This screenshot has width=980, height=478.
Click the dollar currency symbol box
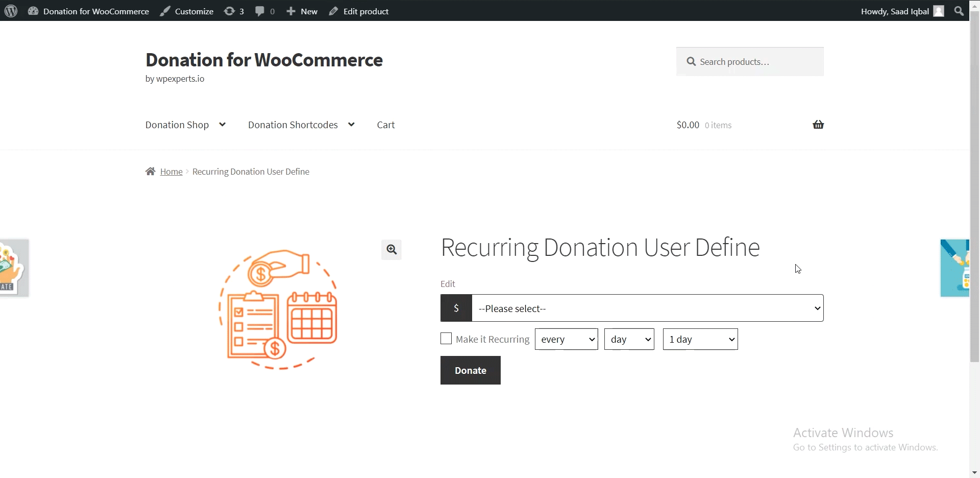pos(456,308)
